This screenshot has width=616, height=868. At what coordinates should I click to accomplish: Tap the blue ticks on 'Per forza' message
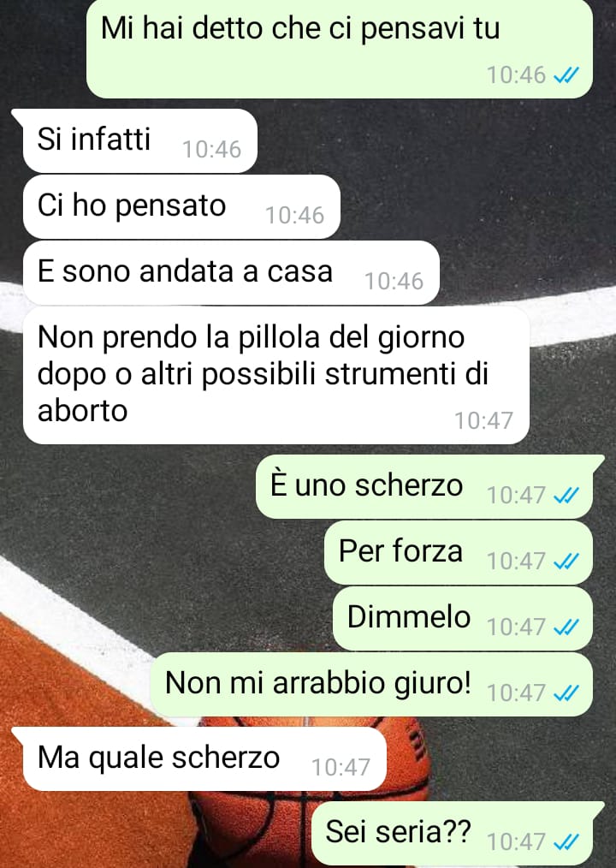(x=566, y=561)
